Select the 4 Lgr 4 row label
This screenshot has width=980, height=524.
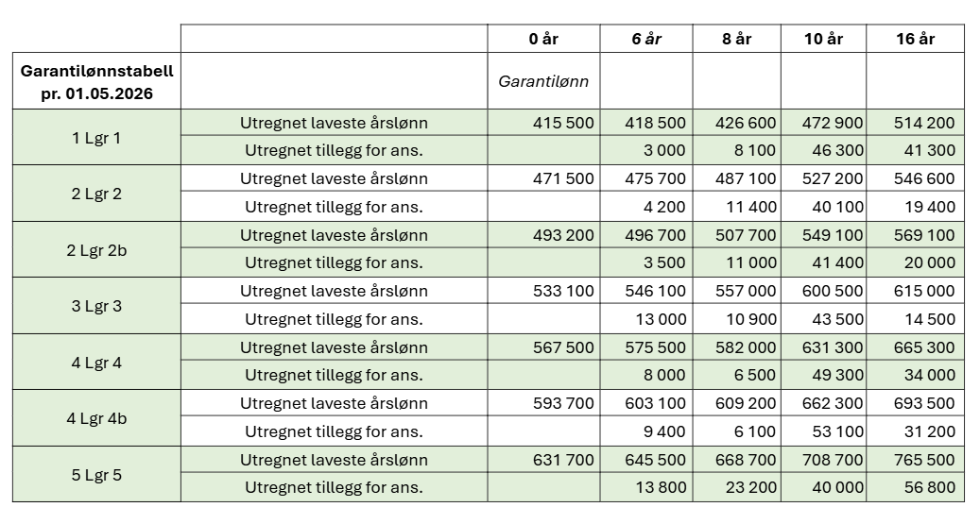click(97, 363)
